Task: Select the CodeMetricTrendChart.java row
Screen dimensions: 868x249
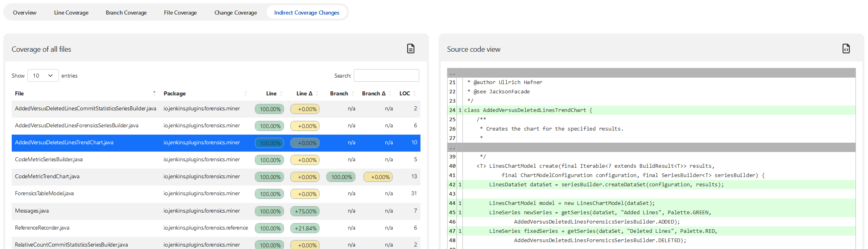Action: [47, 177]
